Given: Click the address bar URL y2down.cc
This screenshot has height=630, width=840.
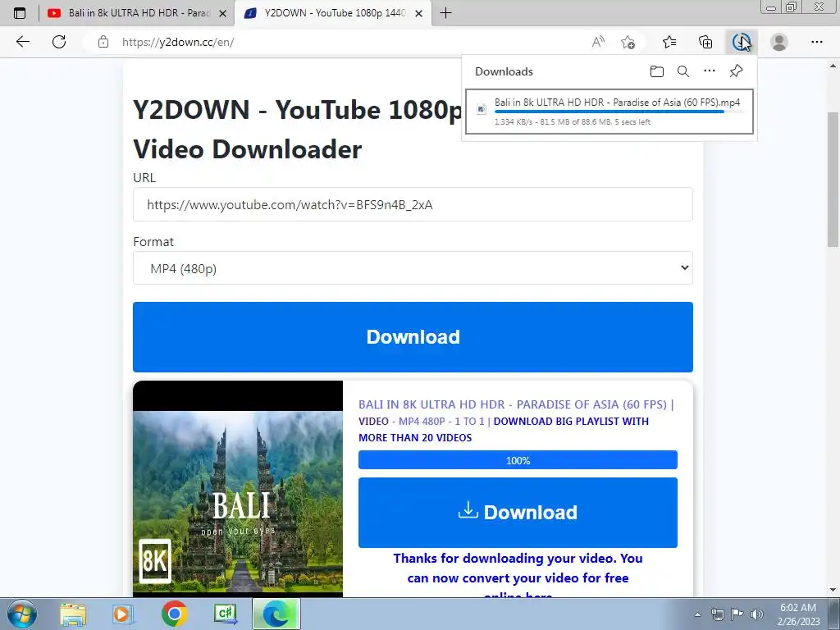Looking at the screenshot, I should (x=178, y=42).
